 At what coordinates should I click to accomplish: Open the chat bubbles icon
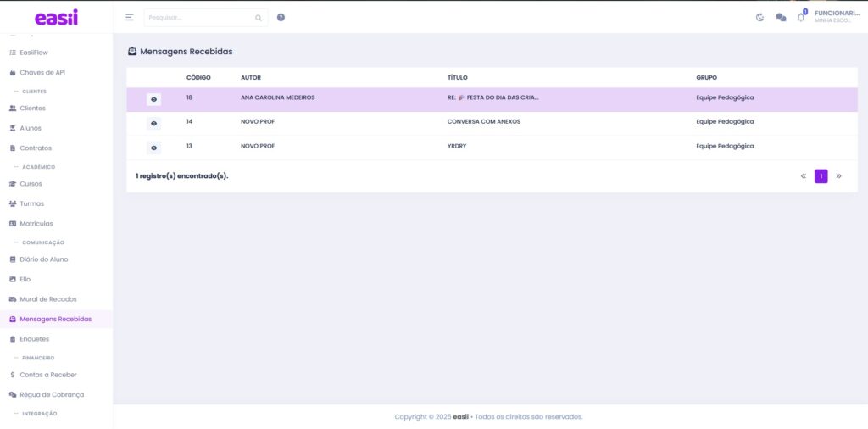click(781, 17)
